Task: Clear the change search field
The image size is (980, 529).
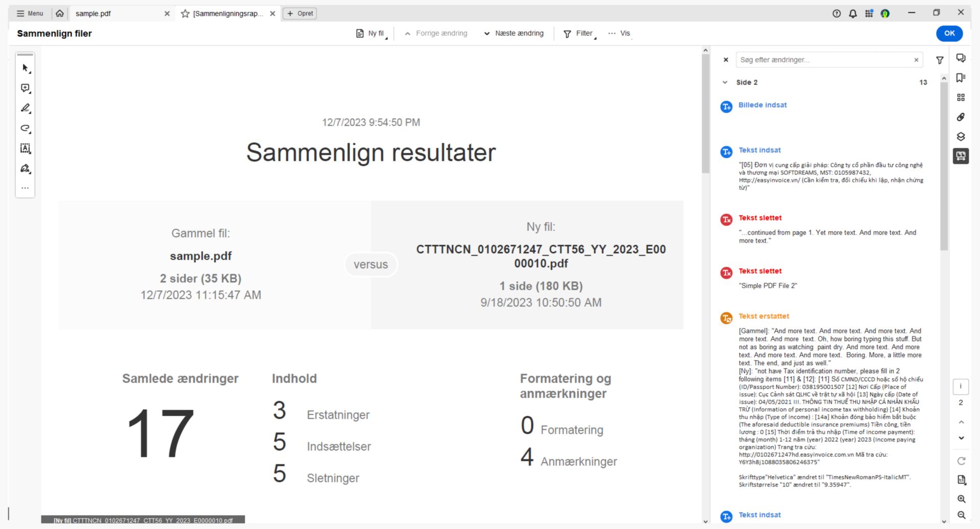Action: [916, 60]
